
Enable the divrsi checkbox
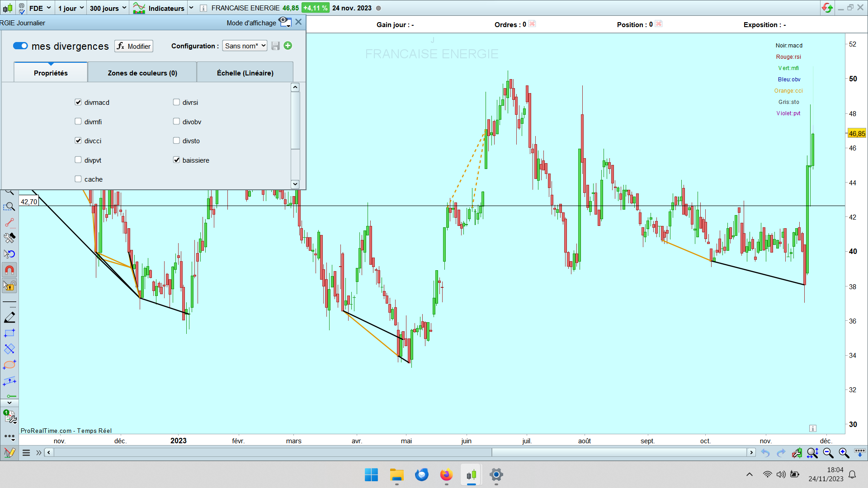pyautogui.click(x=176, y=103)
